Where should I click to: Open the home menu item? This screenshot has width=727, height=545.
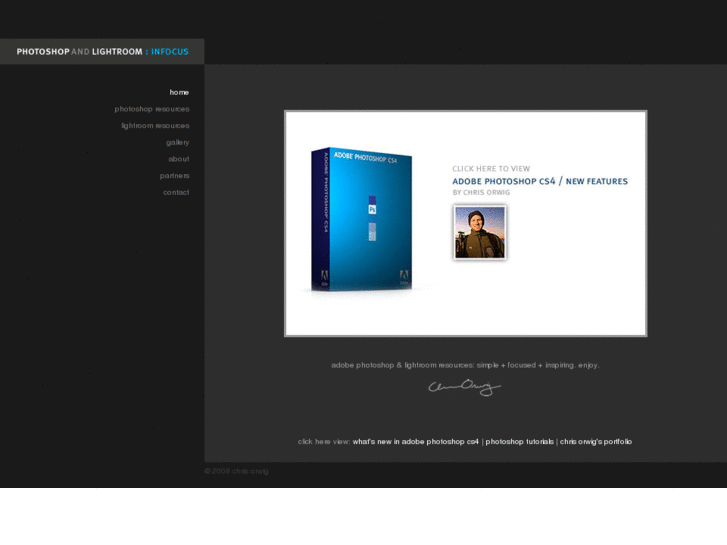click(x=179, y=92)
